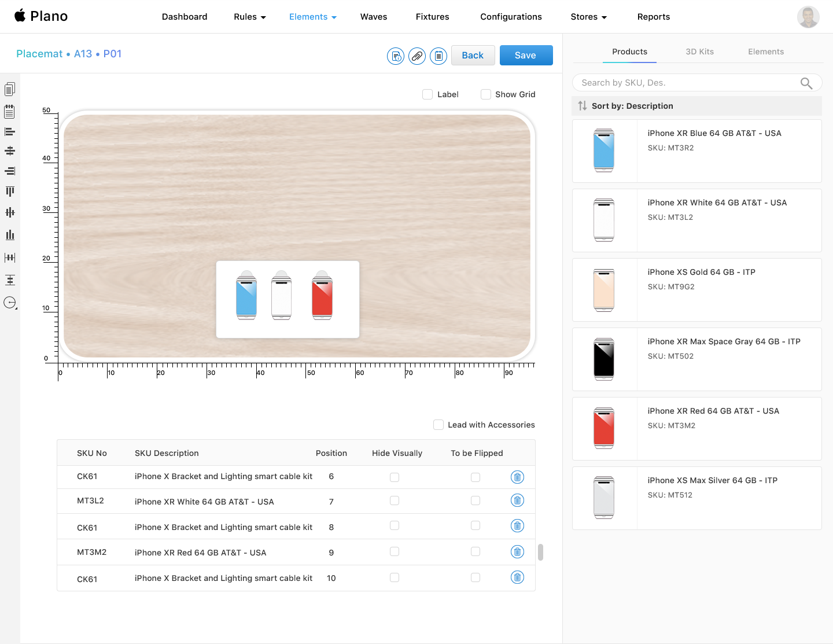Select the align vertical centers tool
Screen dimensions: 833x644
[10, 212]
